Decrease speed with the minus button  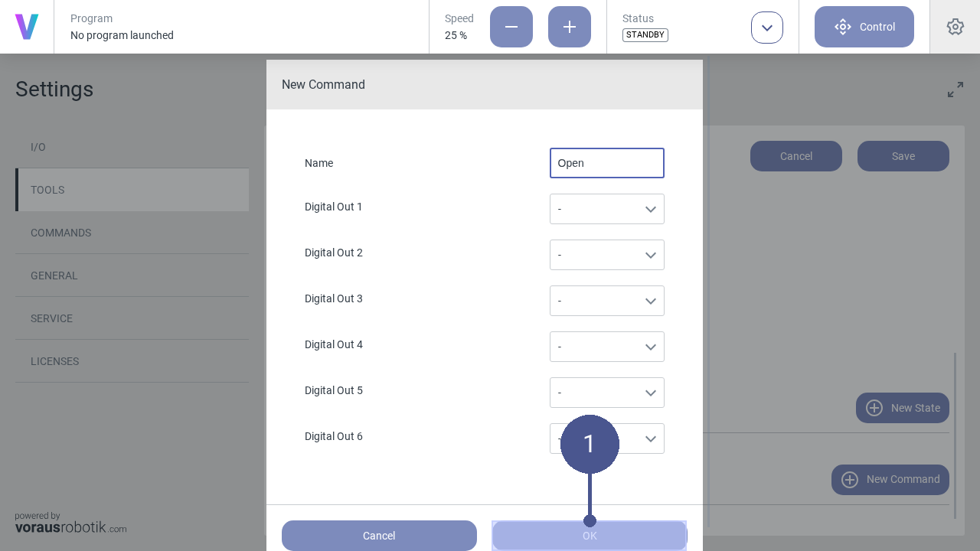(x=511, y=27)
